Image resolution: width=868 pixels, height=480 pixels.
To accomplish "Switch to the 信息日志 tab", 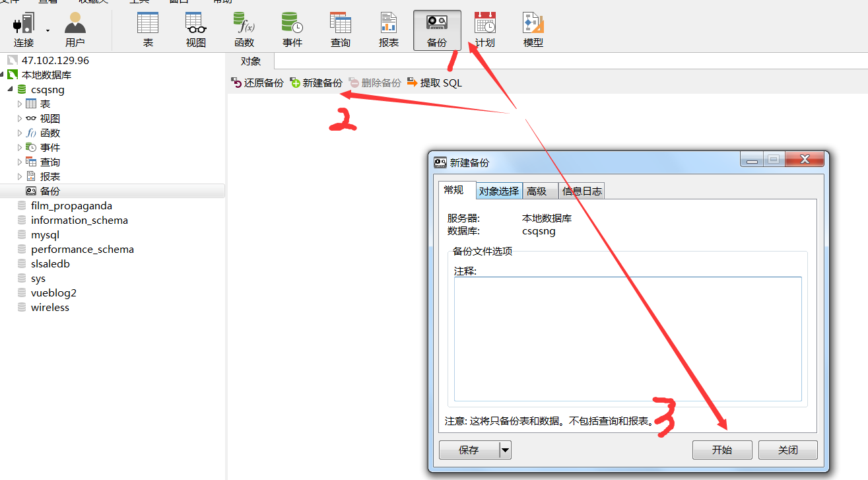I will [582, 191].
